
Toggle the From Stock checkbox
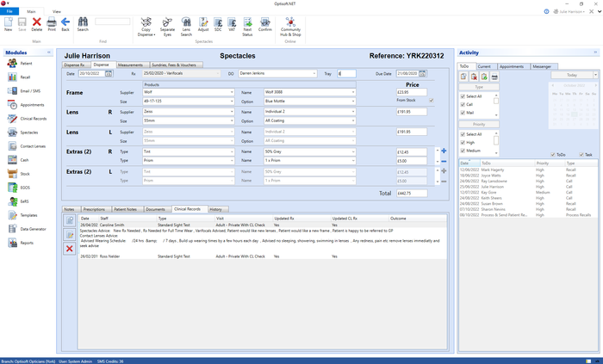(x=431, y=100)
